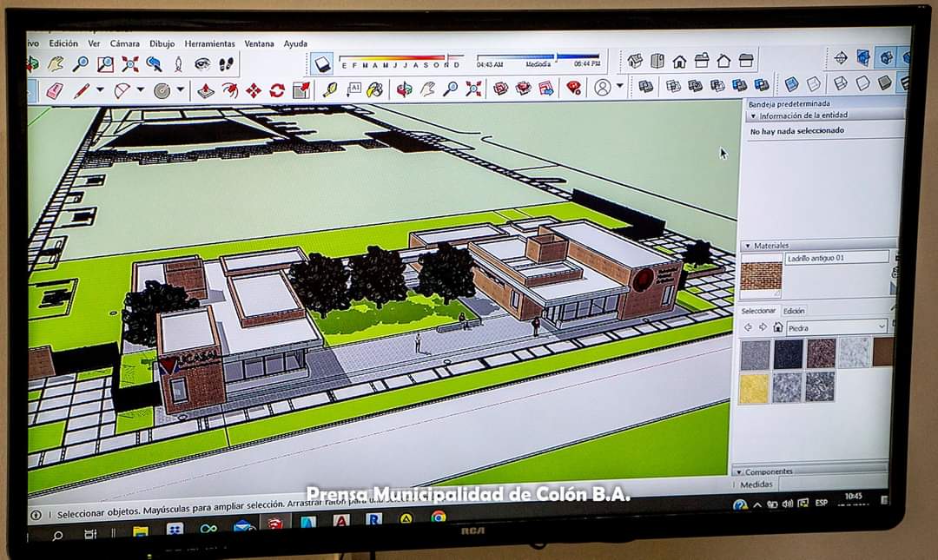Open the Cámara menu
Viewport: 938px width, 560px height.
pos(124,43)
